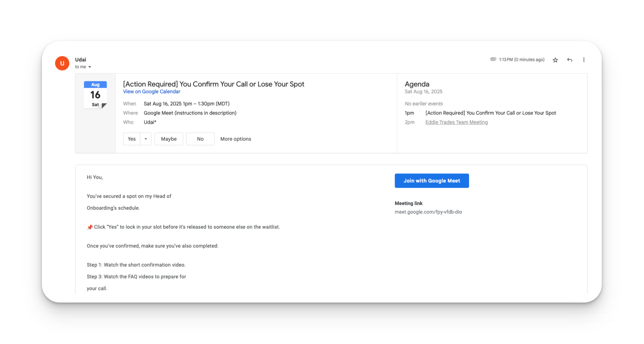
Task: Join with Google Meet
Action: (432, 181)
